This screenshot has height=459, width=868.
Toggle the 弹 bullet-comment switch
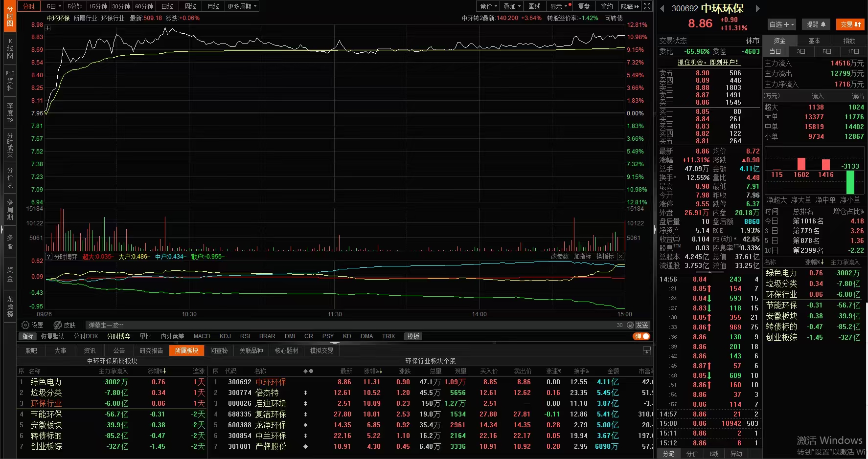pos(641,336)
